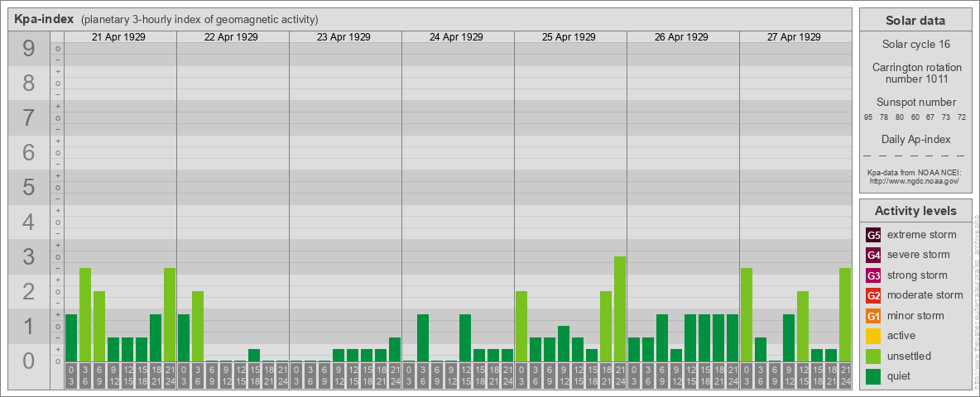The image size is (980, 397).
Task: Click the Kp scale number 9
Action: click(x=29, y=49)
